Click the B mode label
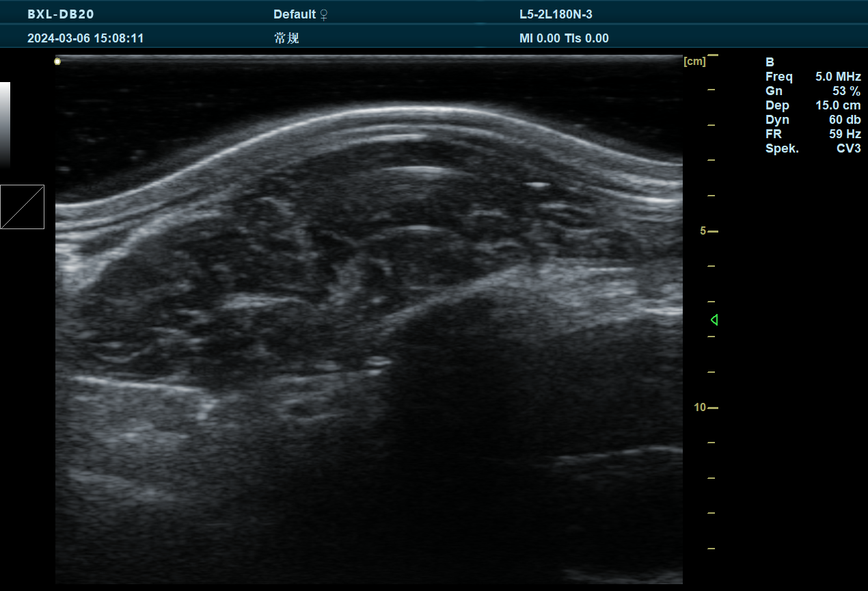Screen dimensions: 868x591 [770, 62]
